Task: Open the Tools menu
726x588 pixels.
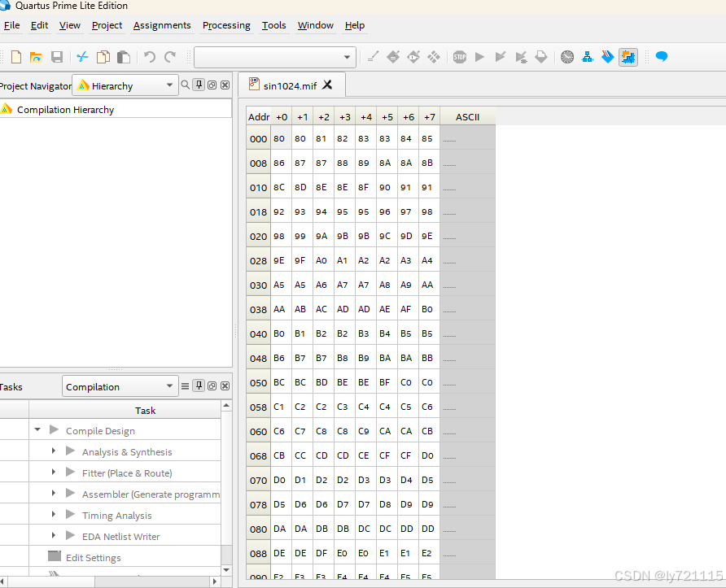Action: (274, 25)
